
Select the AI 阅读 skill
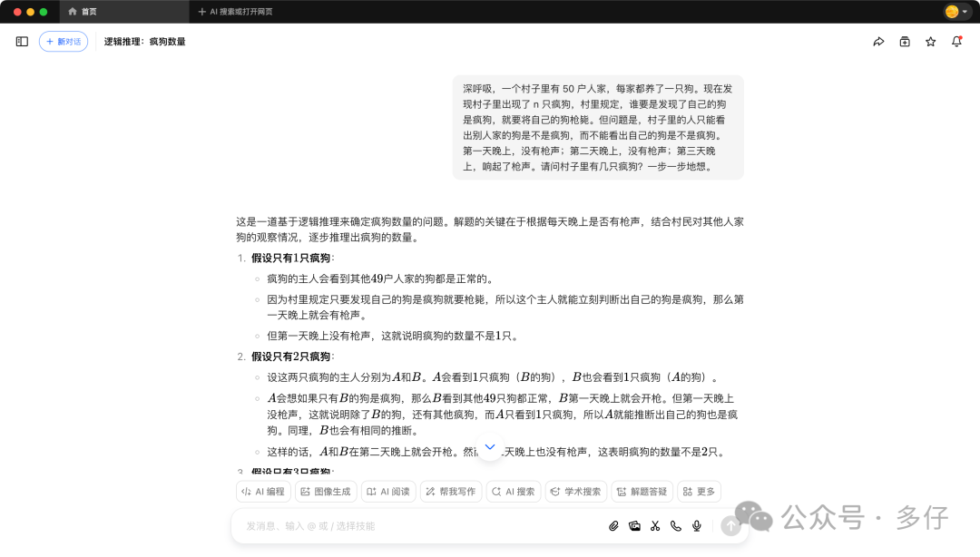(388, 492)
